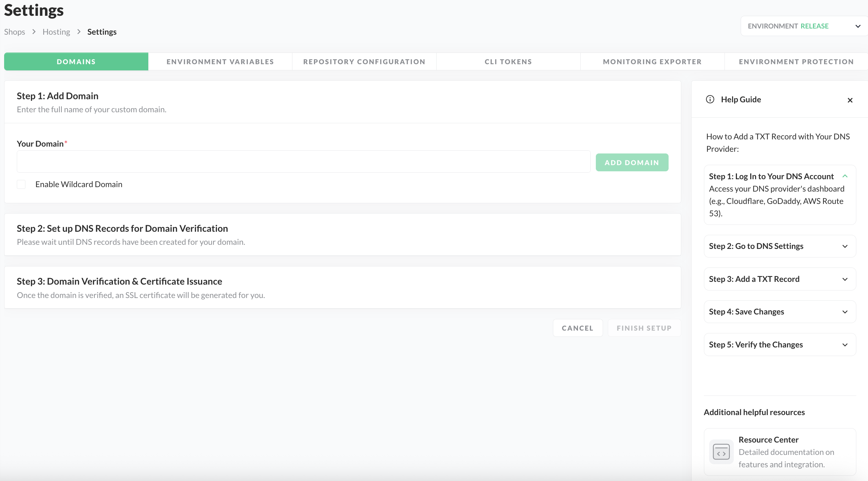
Task: Open the CLI Tokens tab
Action: [508, 62]
